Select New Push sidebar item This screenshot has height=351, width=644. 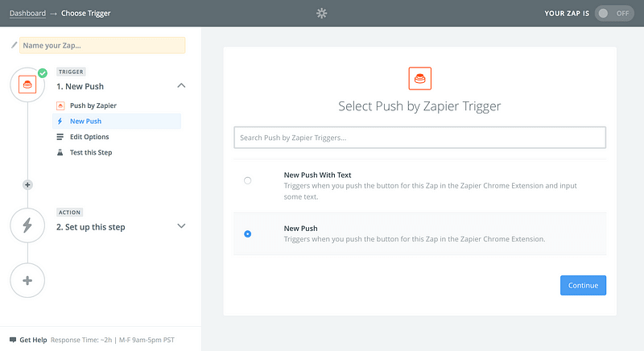coord(117,121)
